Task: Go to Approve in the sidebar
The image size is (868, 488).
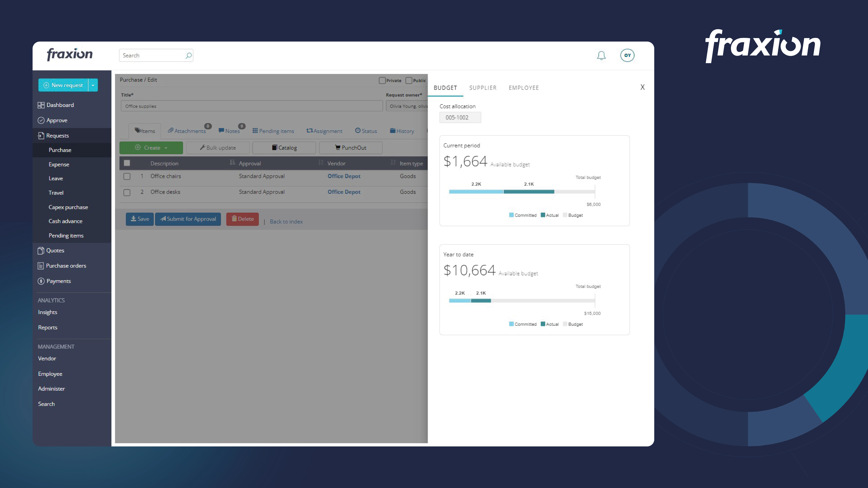Action: coord(57,120)
